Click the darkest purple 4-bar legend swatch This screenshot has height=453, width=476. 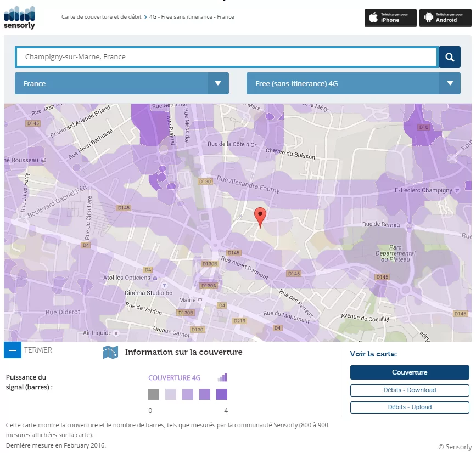tap(222, 394)
